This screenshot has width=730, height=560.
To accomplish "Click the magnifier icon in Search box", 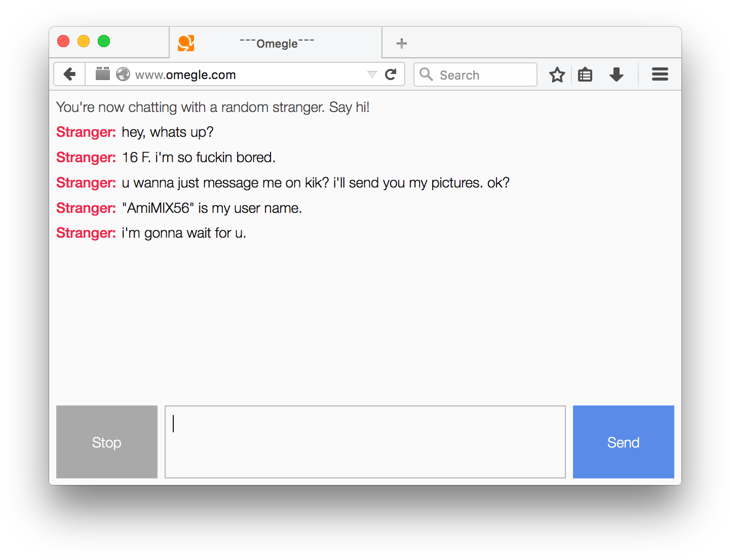I will (x=427, y=74).
